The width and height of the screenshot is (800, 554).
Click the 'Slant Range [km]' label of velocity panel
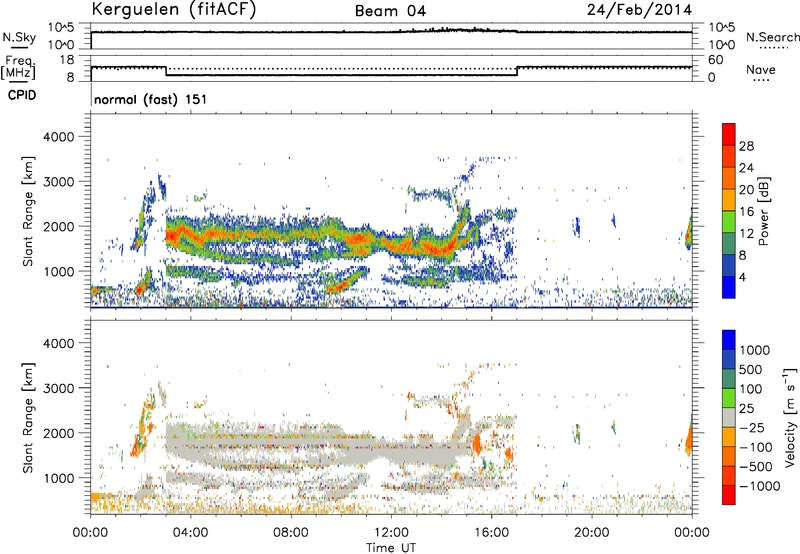coord(28,417)
